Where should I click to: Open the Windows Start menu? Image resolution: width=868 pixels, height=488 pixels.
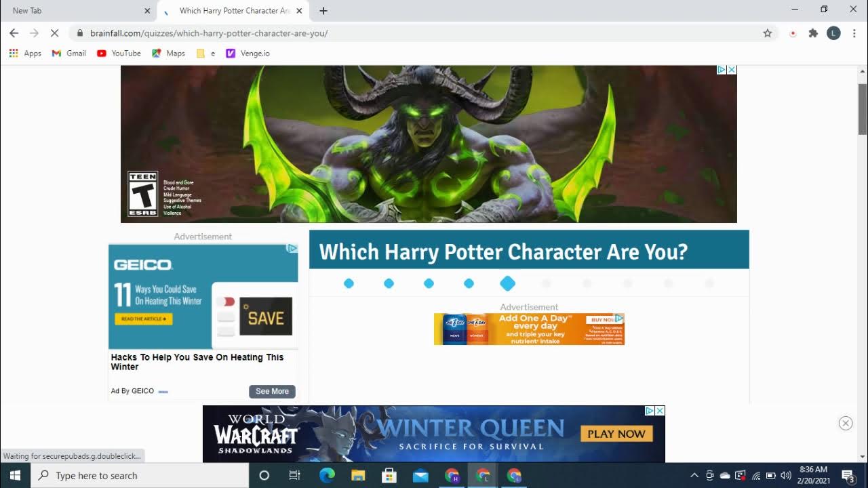click(15, 476)
